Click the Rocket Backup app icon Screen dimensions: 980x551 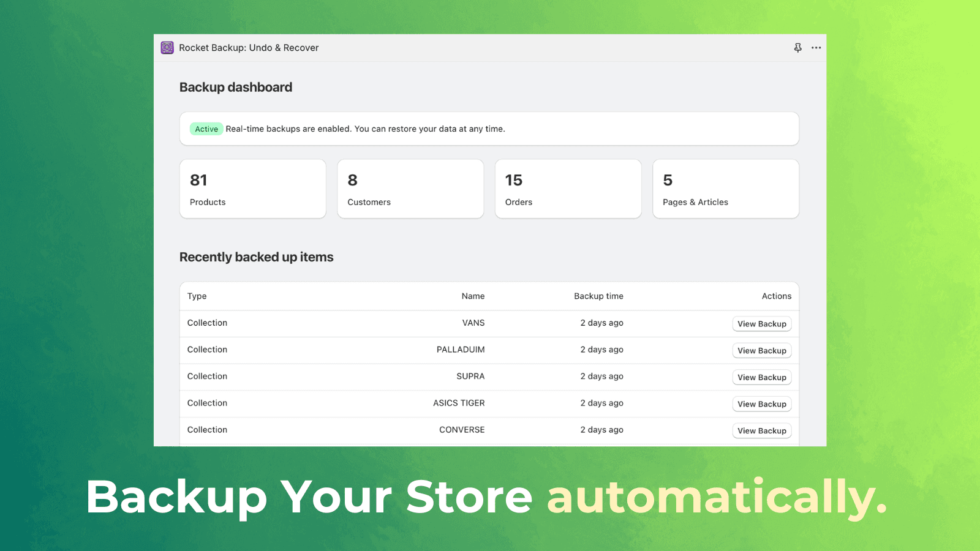[x=167, y=47]
